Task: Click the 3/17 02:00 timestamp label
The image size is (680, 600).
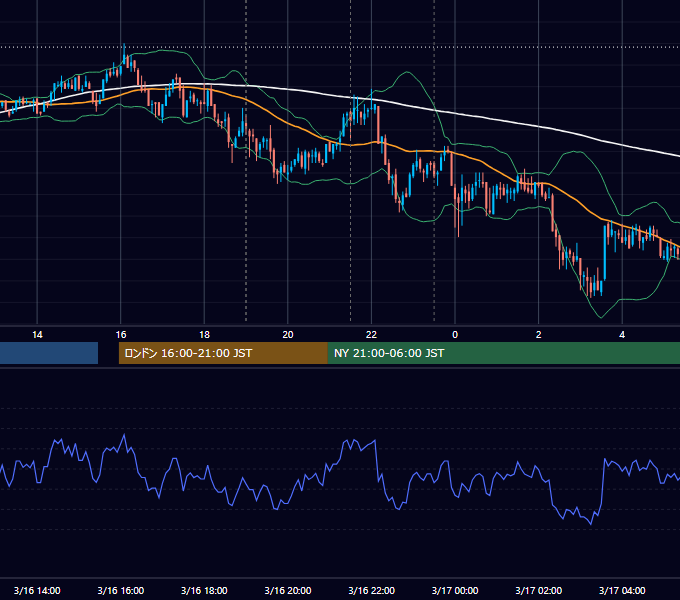Action: [x=539, y=590]
